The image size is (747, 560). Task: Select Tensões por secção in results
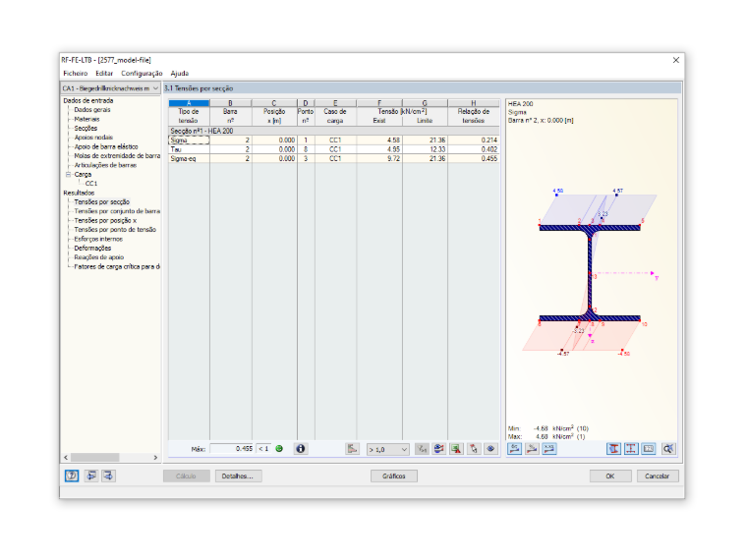[x=101, y=202]
